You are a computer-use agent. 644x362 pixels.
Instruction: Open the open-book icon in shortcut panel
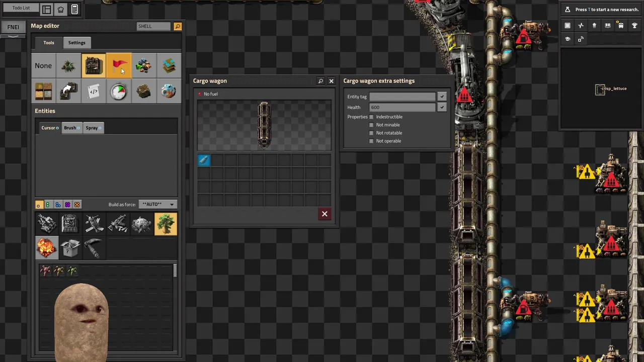607,26
